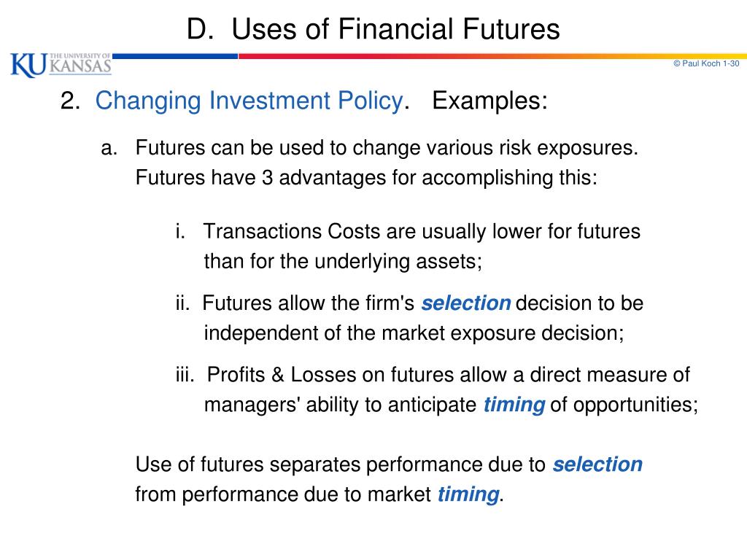Click 'independent of the market exposure decision' line
This screenshot has width=747, height=560.
tap(414, 332)
